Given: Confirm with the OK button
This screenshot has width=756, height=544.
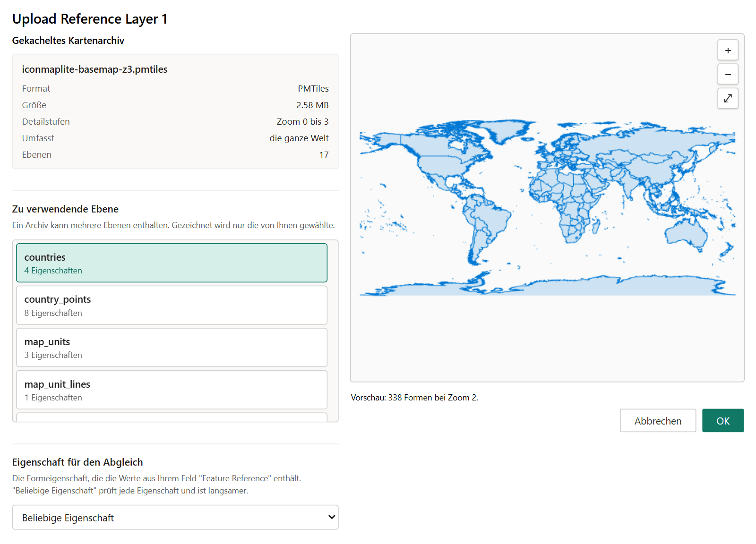Looking at the screenshot, I should tap(723, 420).
